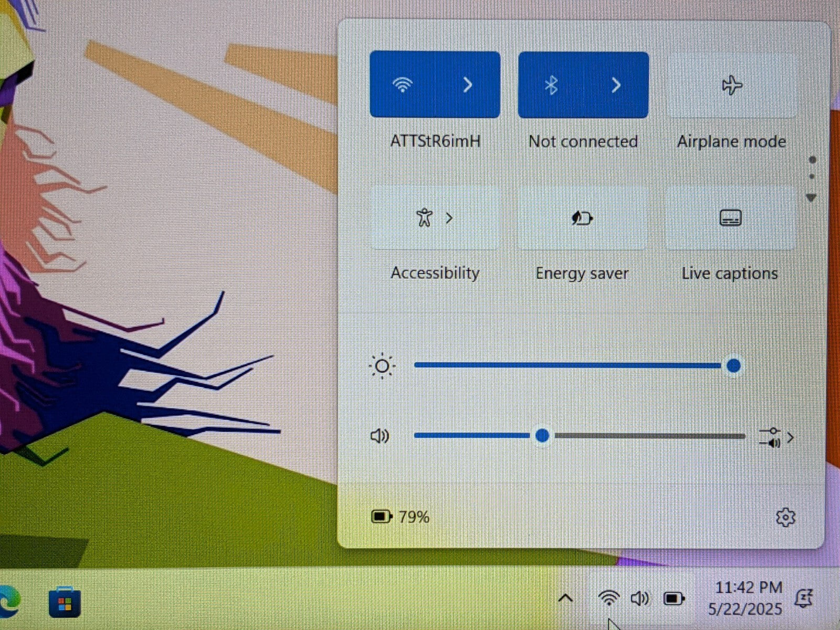Open sound output device selector
840x630 pixels.
pyautogui.click(x=776, y=437)
